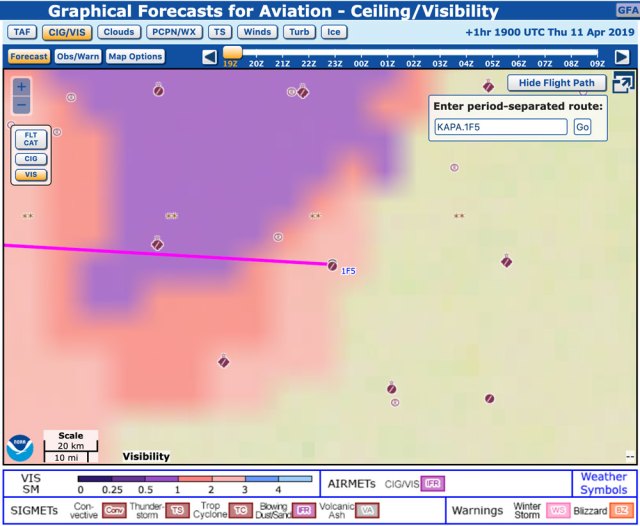Zoom in the map with plus
Image resolution: width=640 pixels, height=526 pixels.
[x=22, y=87]
